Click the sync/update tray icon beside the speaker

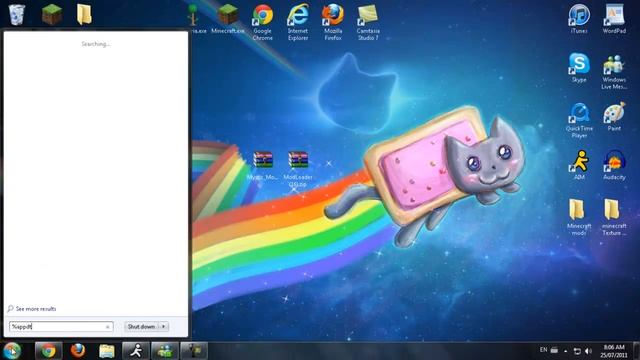[x=577, y=351]
